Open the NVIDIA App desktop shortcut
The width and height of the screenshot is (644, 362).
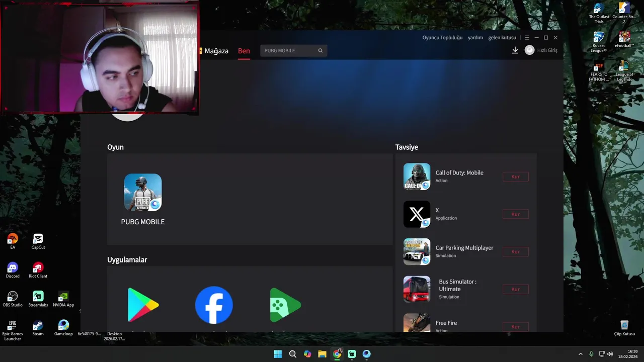click(x=63, y=299)
